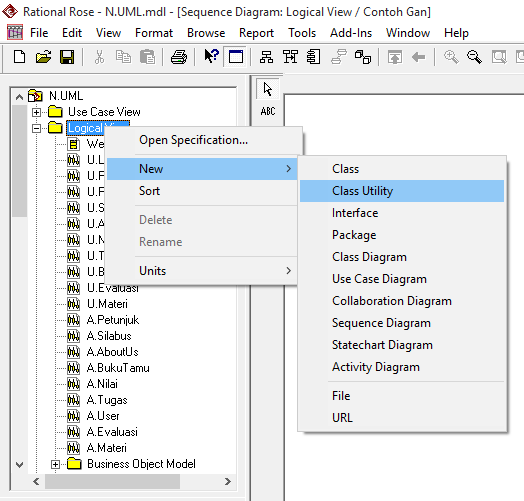This screenshot has width=524, height=501.
Task: Create a new Statechart Diagram
Action: pos(402,345)
